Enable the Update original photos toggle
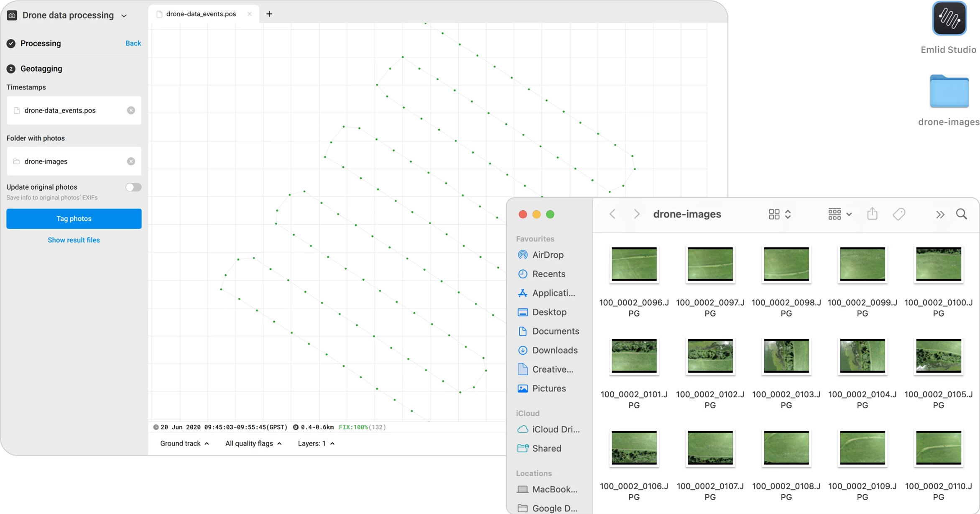 point(133,187)
